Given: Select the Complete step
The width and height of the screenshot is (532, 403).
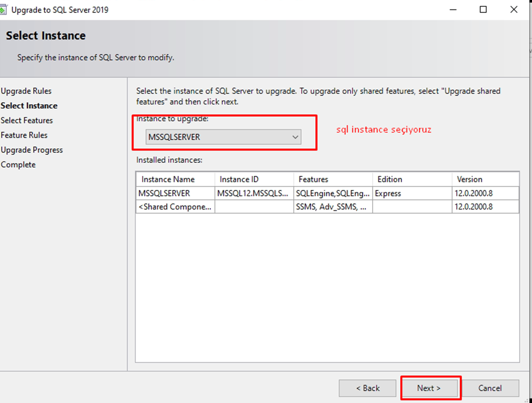Looking at the screenshot, I should [19, 165].
